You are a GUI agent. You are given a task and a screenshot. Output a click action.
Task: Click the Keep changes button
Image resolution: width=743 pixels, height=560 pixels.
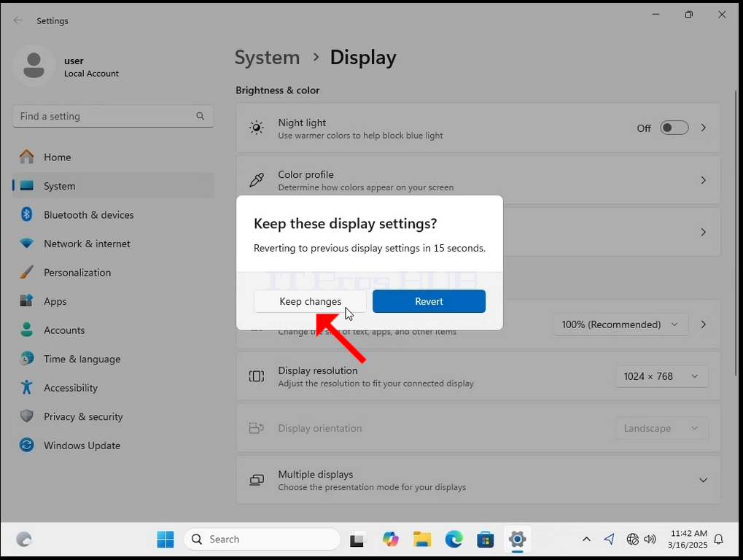310,301
